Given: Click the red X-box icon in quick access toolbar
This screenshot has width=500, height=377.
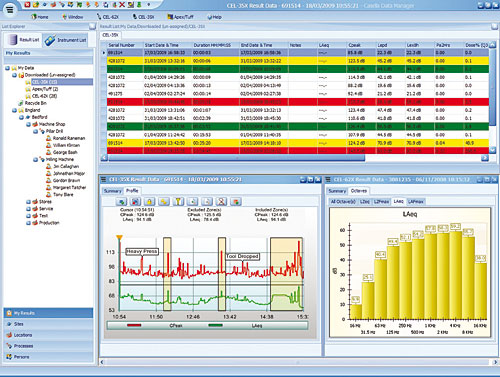Looking at the screenshot, I should (x=27, y=5).
